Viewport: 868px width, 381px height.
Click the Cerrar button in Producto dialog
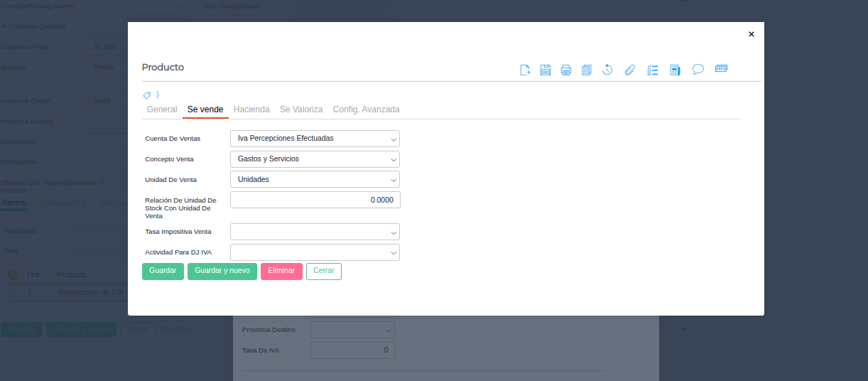point(324,271)
